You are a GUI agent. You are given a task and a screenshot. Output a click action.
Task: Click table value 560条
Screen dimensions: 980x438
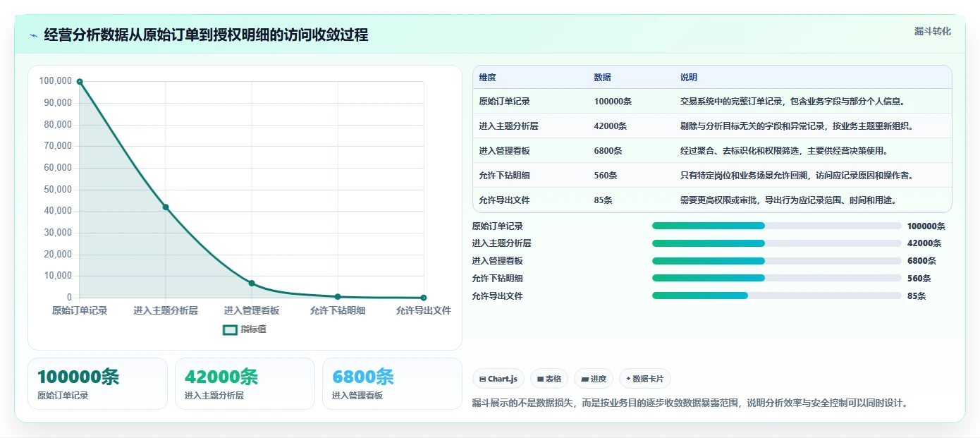tap(606, 176)
